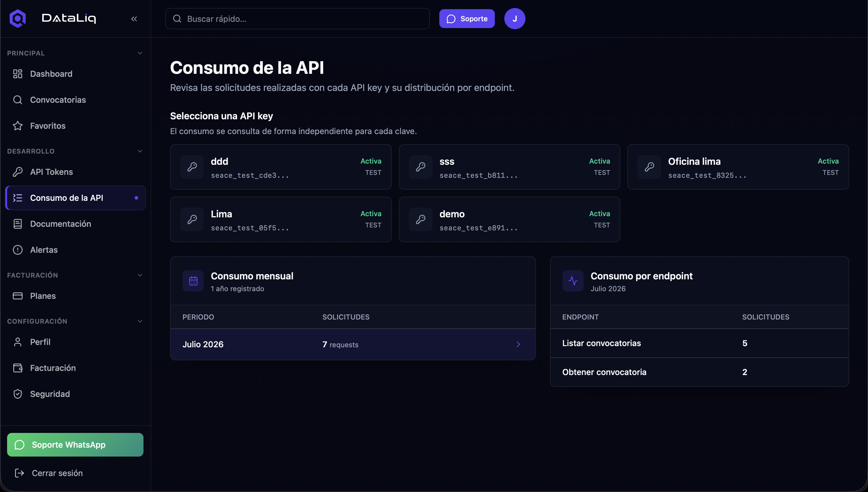Select the Oficina lima API key card
Screen dimensions: 868x492
pos(738,167)
